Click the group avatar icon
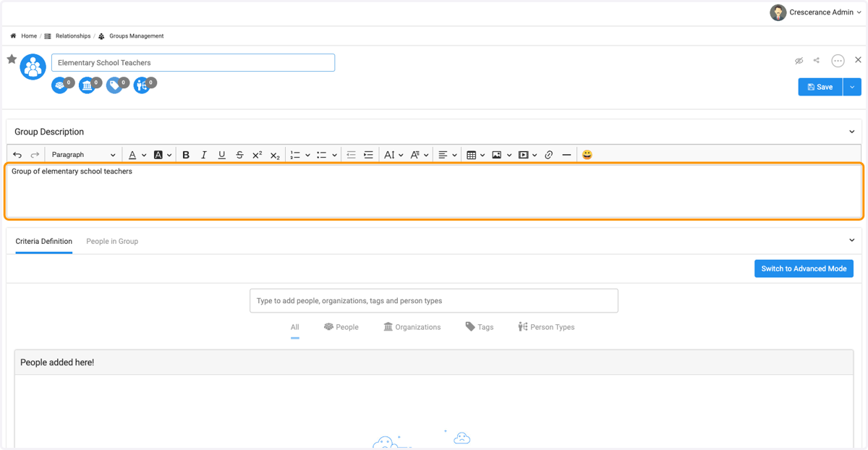The image size is (868, 450). tap(33, 67)
